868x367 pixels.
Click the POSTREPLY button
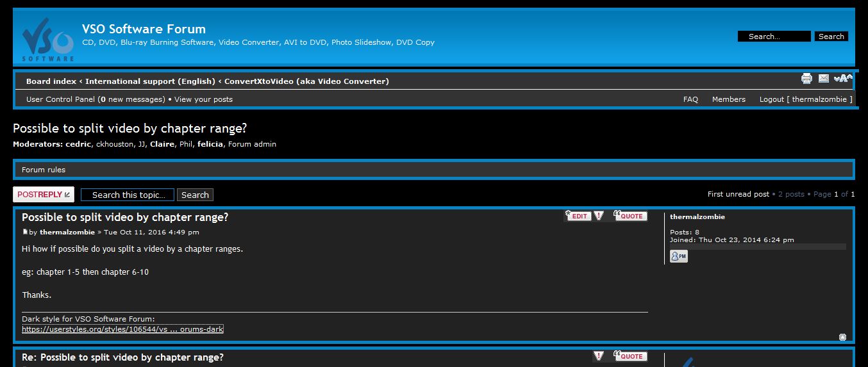click(x=44, y=195)
